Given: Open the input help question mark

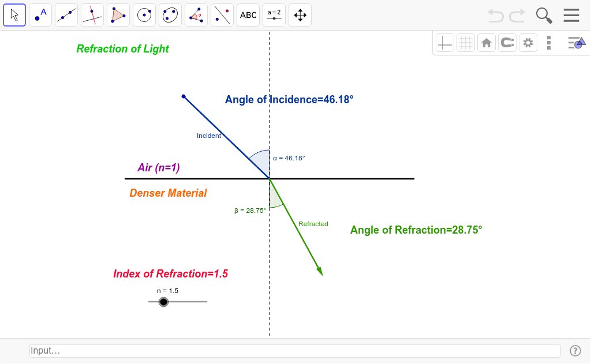Looking at the screenshot, I should (575, 351).
